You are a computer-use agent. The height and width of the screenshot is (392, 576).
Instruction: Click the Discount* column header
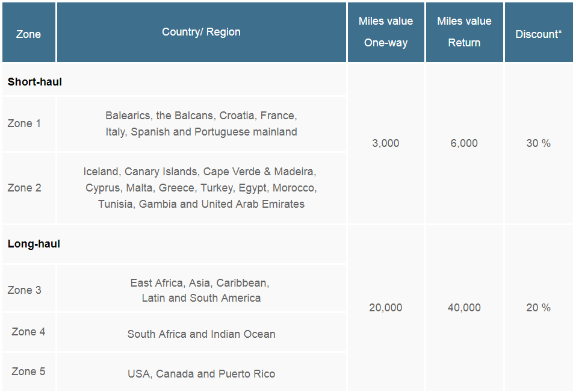539,33
